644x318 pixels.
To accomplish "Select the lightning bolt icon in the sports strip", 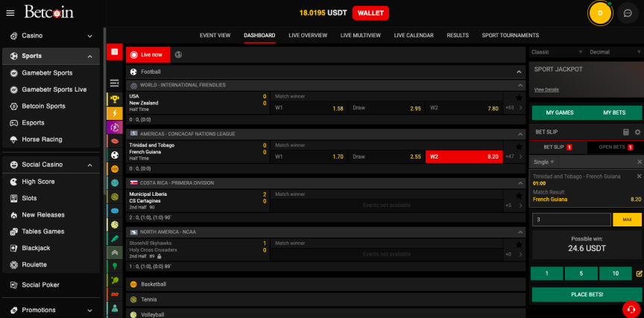I will tap(115, 113).
